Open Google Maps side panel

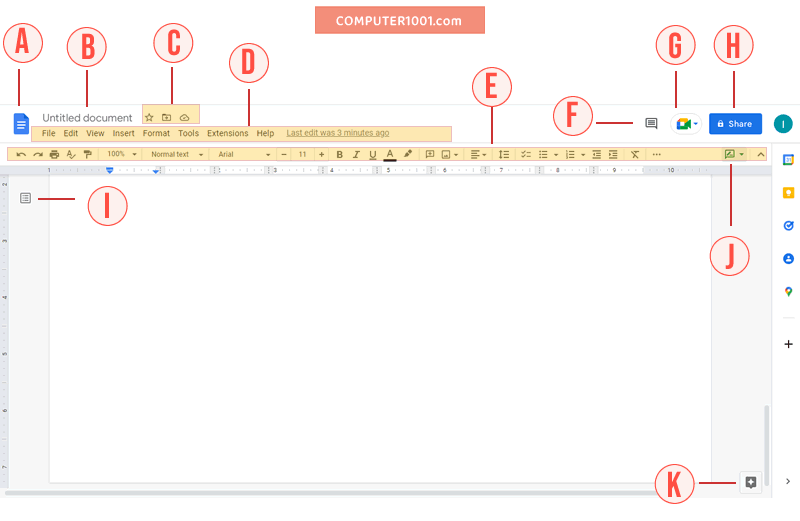click(788, 292)
